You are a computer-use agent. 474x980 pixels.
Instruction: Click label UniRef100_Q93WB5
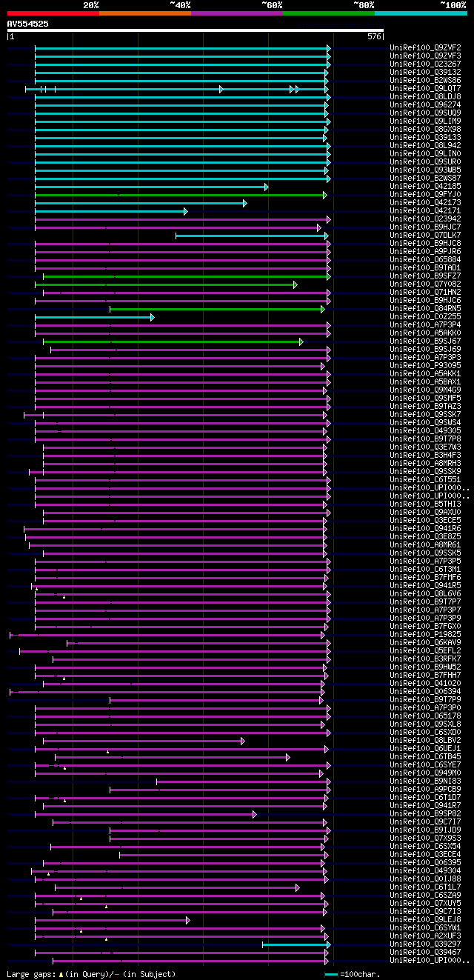[x=425, y=170]
